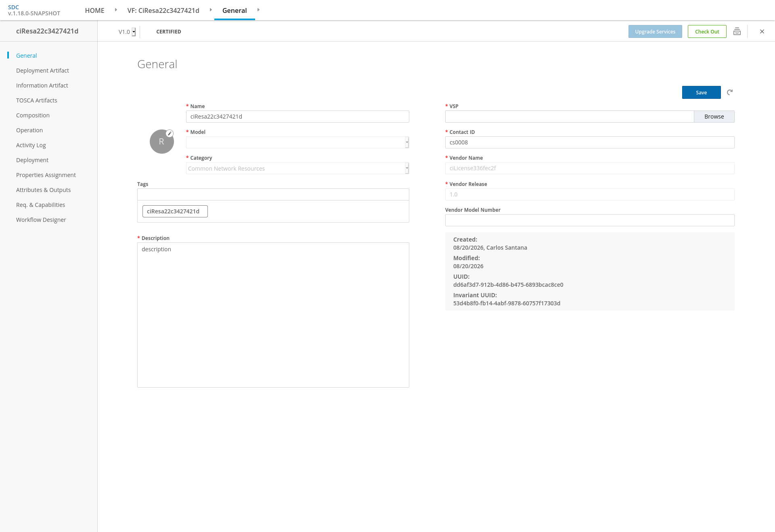Click the Browse button for VSP

point(714,117)
